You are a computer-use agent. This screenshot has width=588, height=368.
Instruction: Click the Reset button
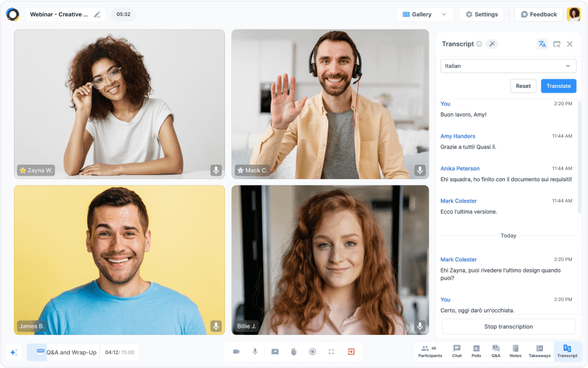[523, 86]
